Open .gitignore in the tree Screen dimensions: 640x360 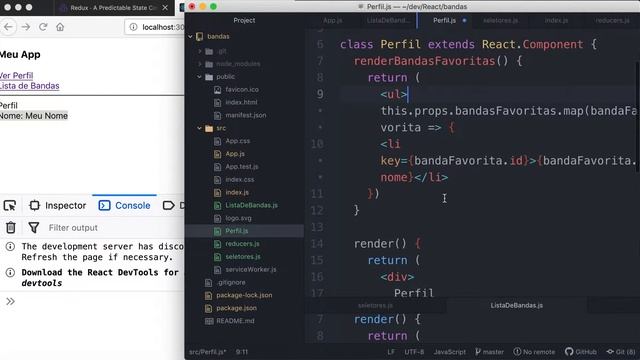231,282
